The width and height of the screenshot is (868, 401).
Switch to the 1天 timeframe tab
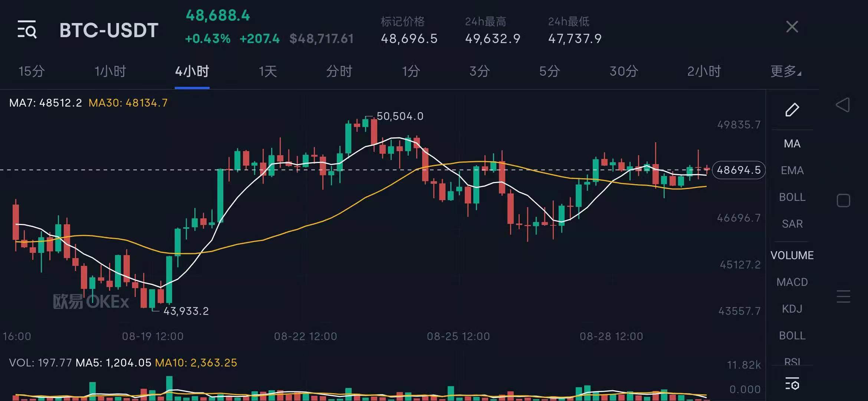[x=268, y=71]
